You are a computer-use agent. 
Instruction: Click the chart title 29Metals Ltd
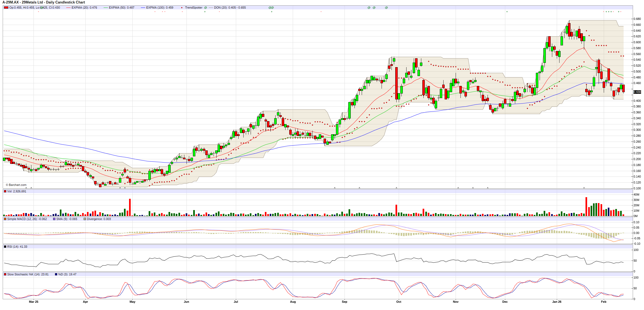pos(32,2)
